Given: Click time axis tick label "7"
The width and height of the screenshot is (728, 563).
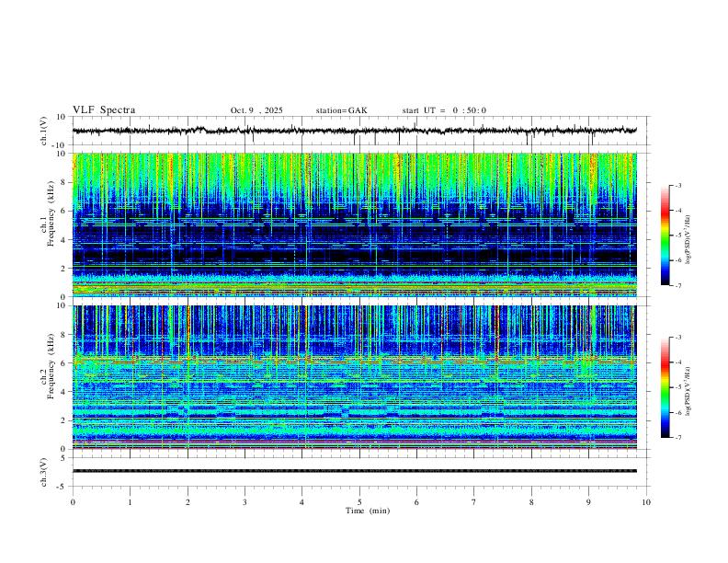Looking at the screenshot, I should point(474,502).
